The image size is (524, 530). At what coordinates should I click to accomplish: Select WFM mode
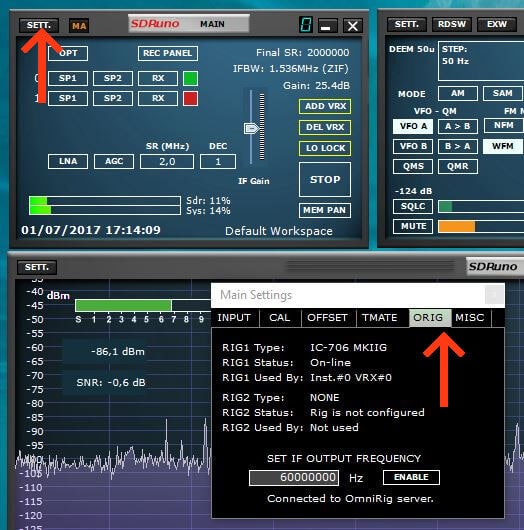coord(503,146)
